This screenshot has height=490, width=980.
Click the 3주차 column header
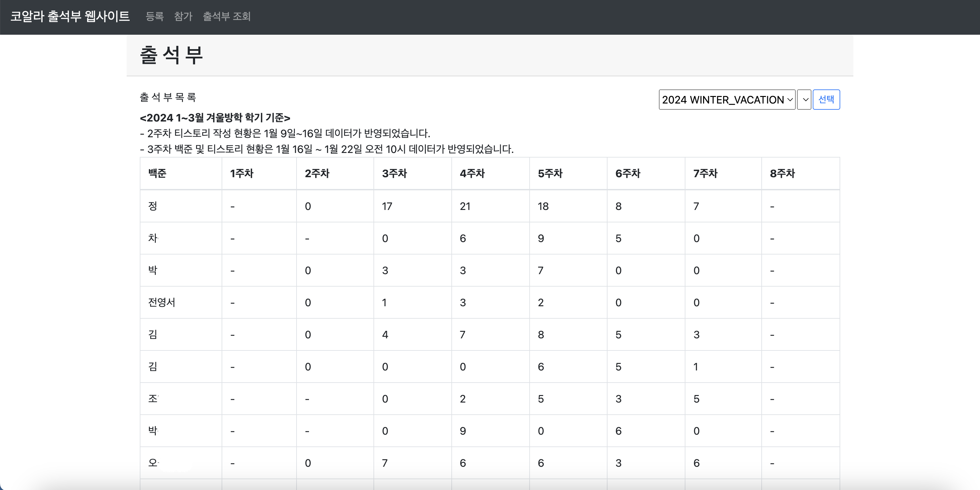(x=394, y=174)
